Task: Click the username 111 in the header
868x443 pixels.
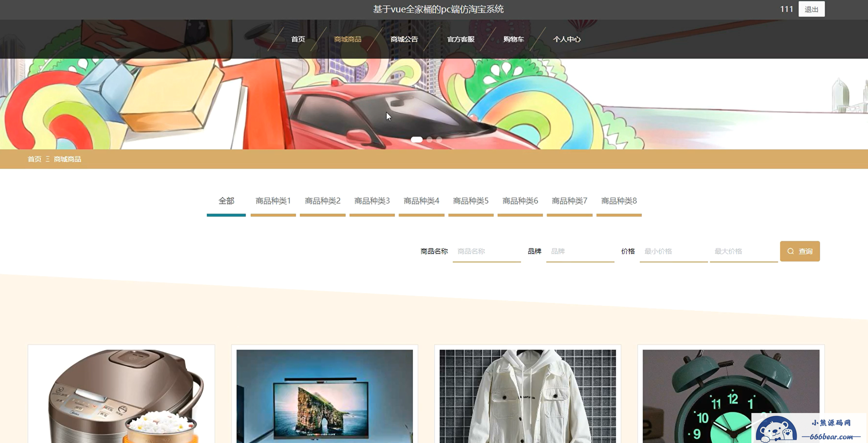Action: coord(787,9)
